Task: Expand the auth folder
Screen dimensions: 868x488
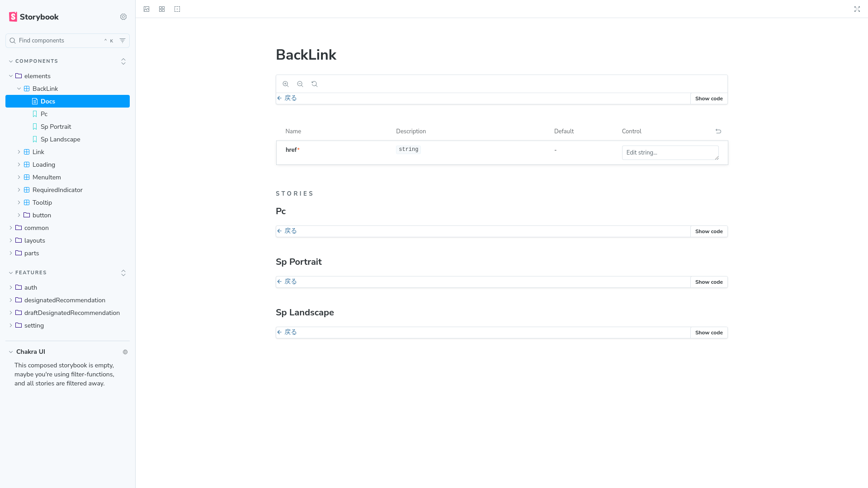Action: [67, 287]
